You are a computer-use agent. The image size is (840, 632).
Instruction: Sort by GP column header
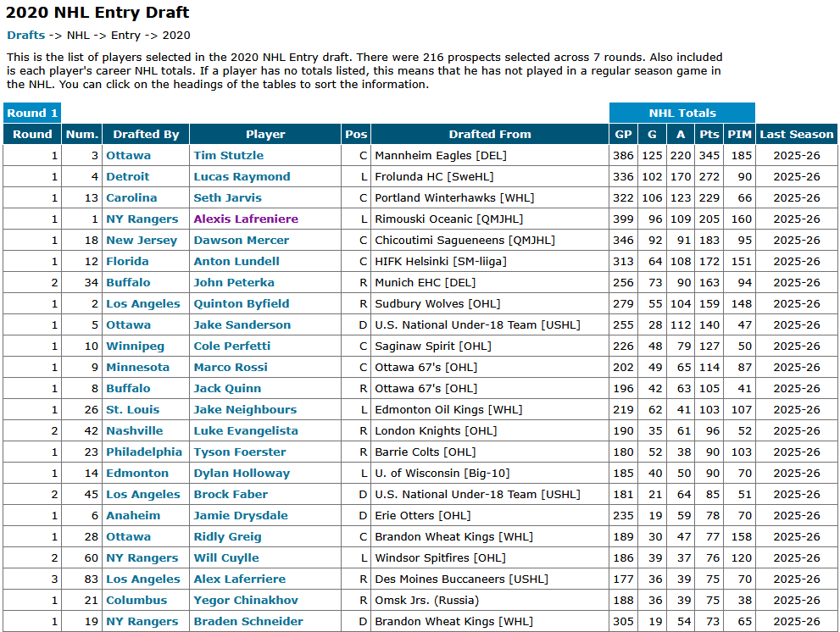(x=623, y=135)
